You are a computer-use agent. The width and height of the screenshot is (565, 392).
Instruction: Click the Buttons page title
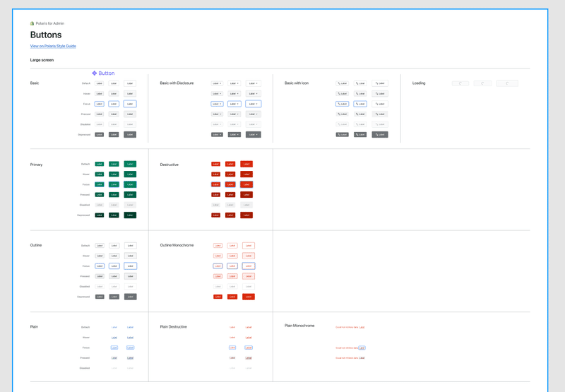[x=46, y=35]
